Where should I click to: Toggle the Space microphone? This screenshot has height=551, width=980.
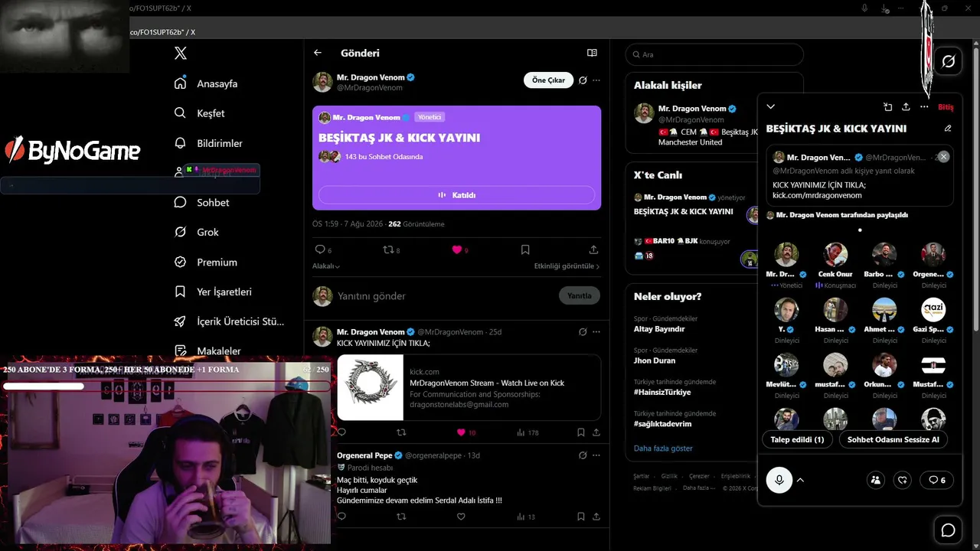(x=779, y=480)
